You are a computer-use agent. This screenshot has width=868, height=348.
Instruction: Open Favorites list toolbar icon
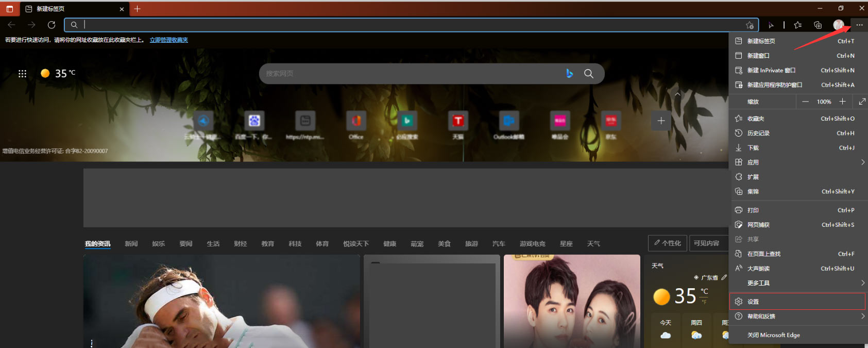(798, 25)
